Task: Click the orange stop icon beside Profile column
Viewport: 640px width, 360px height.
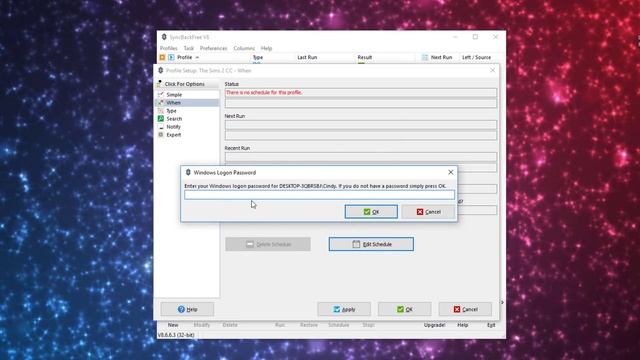Action: [x=162, y=58]
